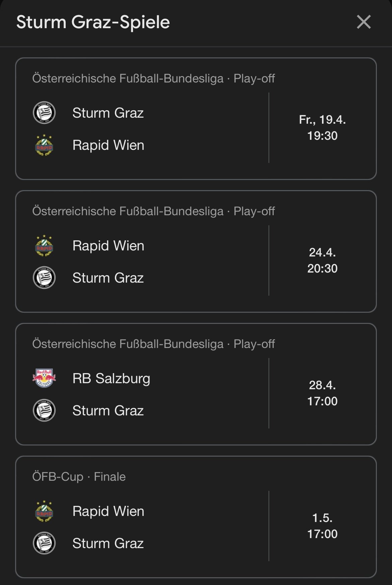Click Sturm Graz crest in 24.4. match
The height and width of the screenshot is (585, 392).
tap(44, 278)
